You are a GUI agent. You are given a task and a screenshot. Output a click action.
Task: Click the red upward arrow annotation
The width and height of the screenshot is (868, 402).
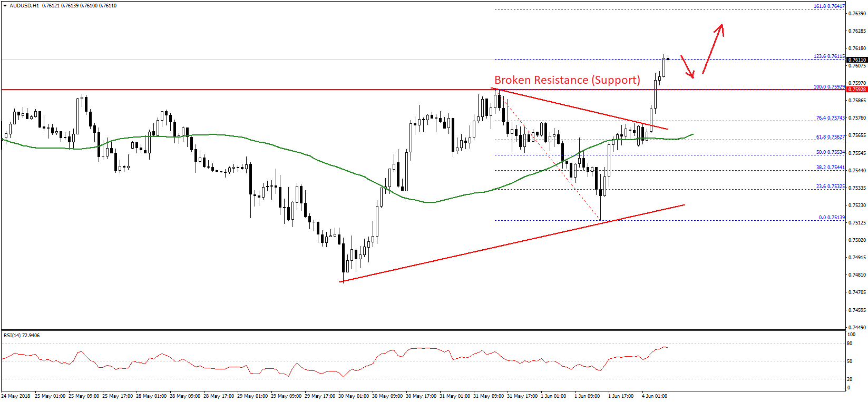pyautogui.click(x=713, y=48)
